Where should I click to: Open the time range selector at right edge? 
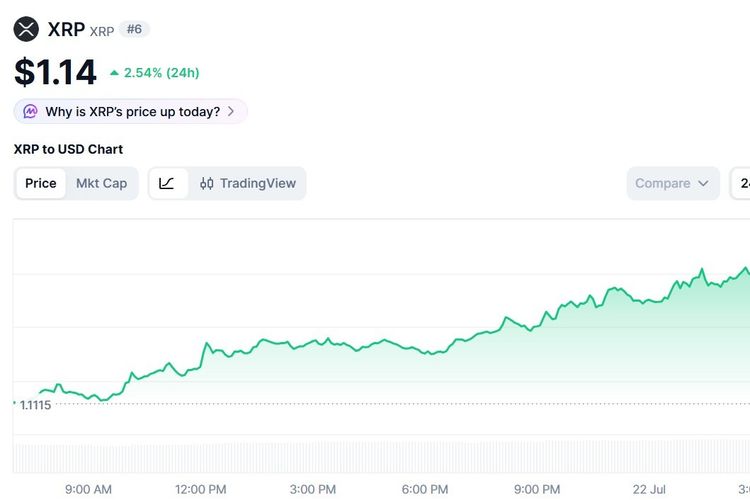pyautogui.click(x=740, y=183)
